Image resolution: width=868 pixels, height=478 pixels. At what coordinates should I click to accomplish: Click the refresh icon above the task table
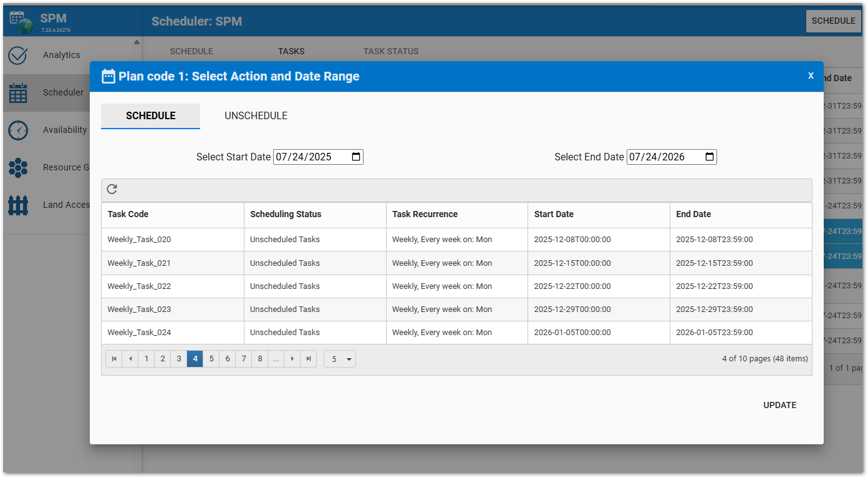pyautogui.click(x=112, y=190)
